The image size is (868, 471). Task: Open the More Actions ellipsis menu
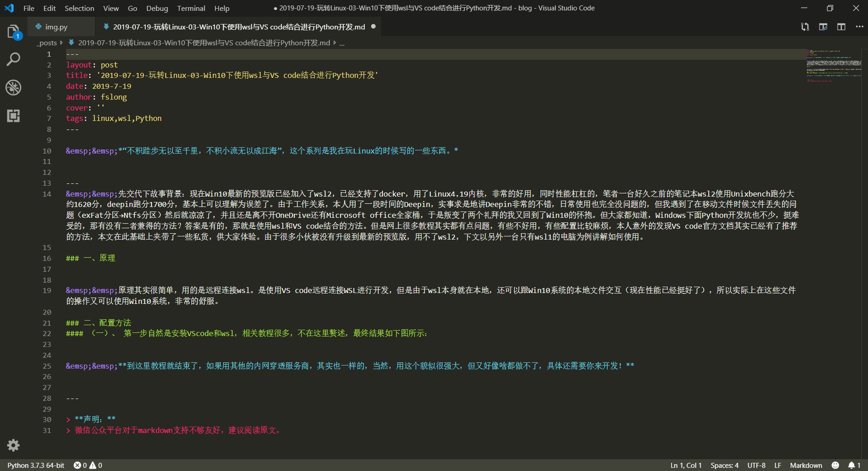coord(859,27)
